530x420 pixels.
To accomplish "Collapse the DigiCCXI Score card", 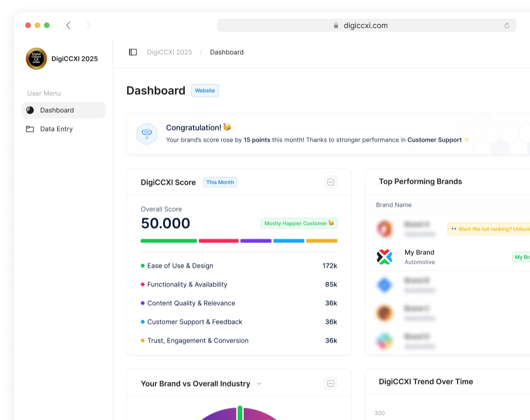I will pos(331,182).
